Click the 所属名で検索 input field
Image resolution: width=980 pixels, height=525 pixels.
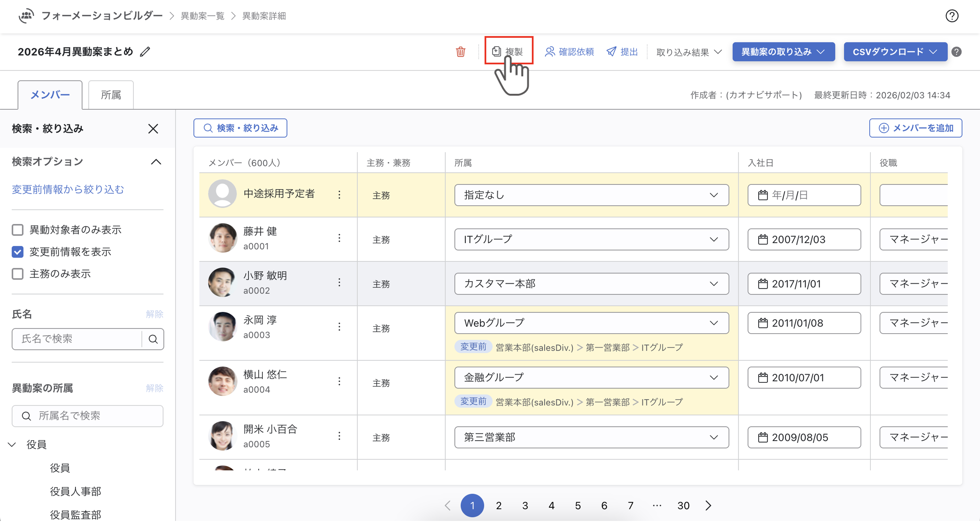pos(87,416)
